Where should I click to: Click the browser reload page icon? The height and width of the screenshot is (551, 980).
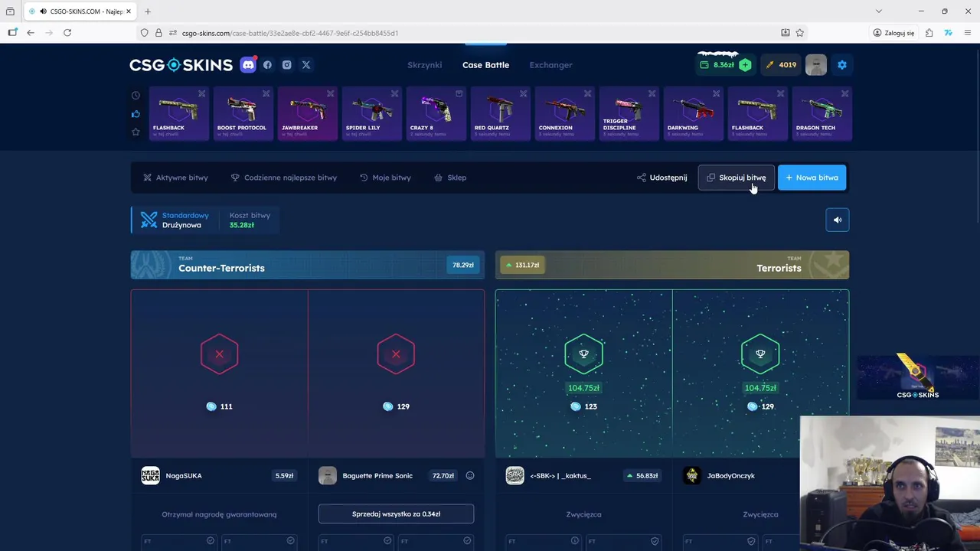point(67,33)
